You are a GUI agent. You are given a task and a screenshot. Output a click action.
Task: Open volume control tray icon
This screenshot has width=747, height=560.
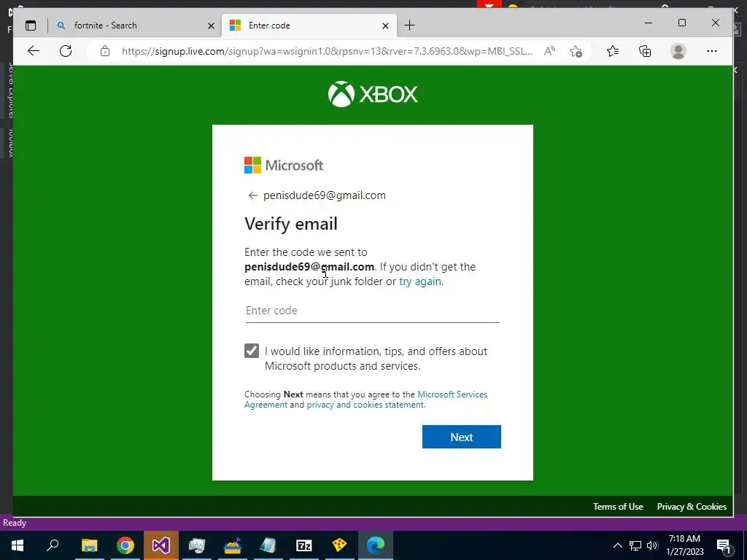tap(652, 545)
